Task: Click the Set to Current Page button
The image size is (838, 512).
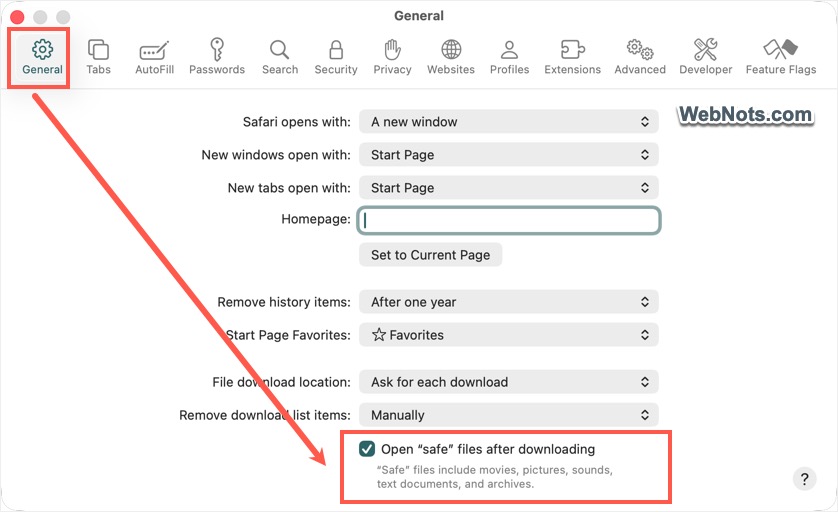Action: [x=430, y=255]
